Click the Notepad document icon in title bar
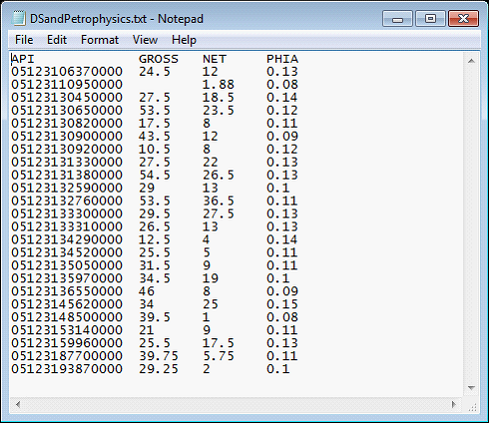This screenshot has height=424, width=490. [19, 18]
